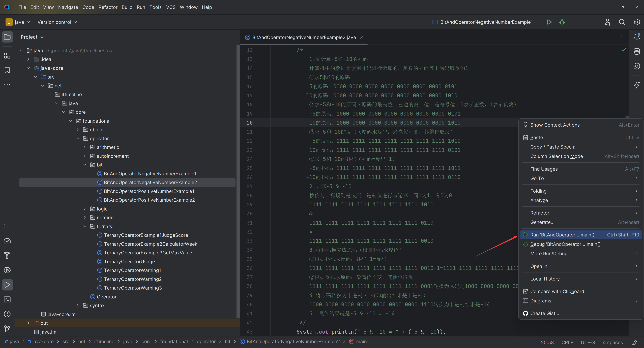This screenshot has width=644, height=348.
Task: Select Show Context Actions
Action: [x=581, y=125]
